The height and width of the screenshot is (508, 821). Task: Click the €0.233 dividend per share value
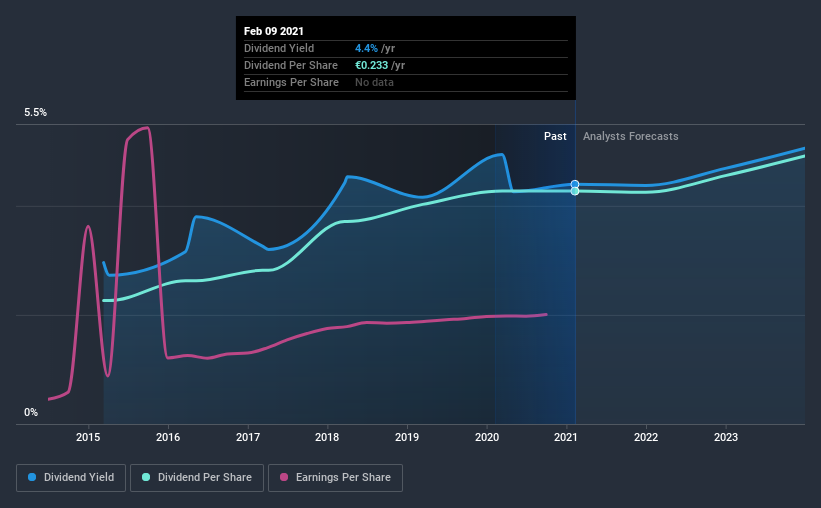point(372,65)
